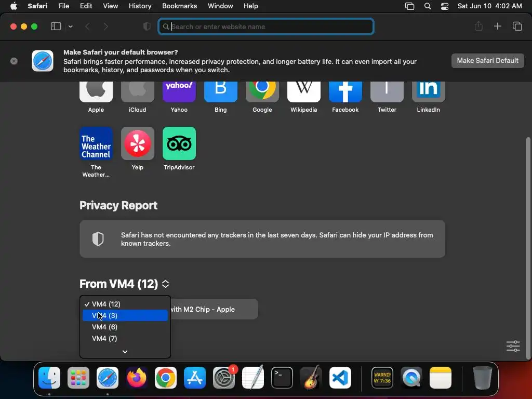Screen dimensions: 532x399
Task: Open TextEdit from the Dock
Action: [253, 378]
